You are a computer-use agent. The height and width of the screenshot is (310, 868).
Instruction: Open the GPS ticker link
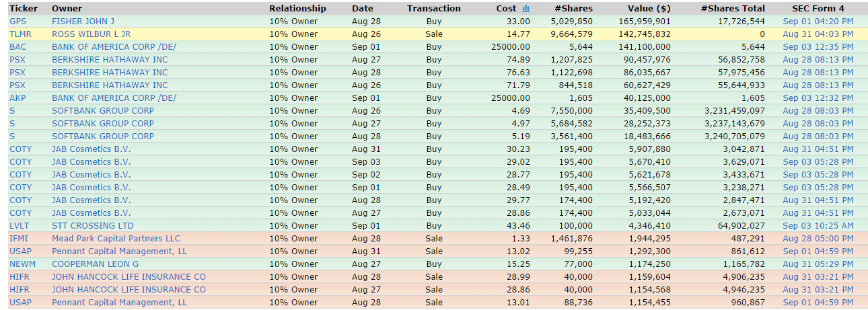[x=17, y=22]
